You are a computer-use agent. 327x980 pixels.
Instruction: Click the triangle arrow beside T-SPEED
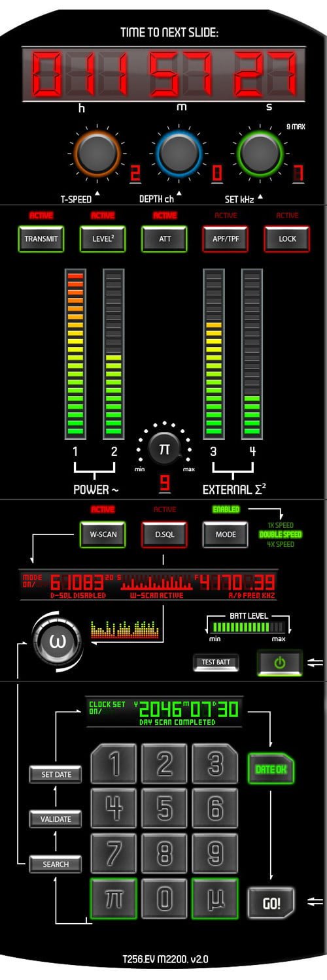tap(97, 195)
